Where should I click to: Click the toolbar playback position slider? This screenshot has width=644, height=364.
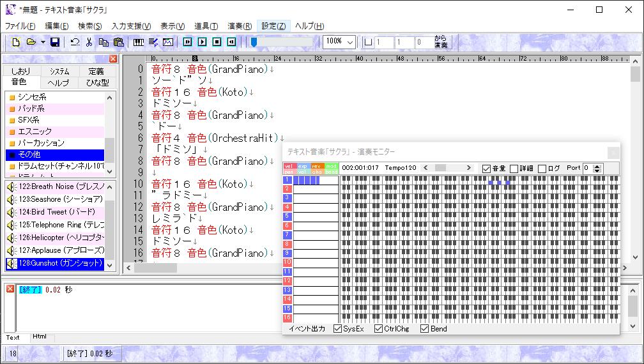[x=254, y=42]
